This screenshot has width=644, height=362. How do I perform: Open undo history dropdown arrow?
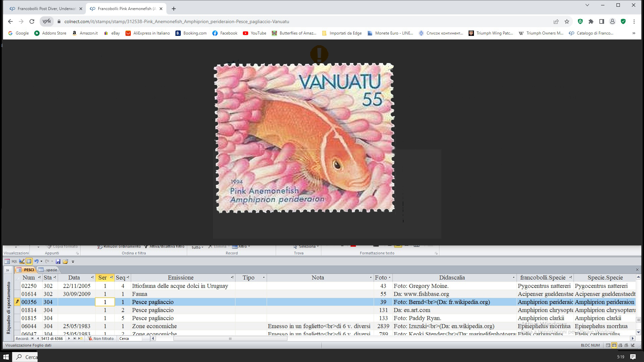click(41, 261)
